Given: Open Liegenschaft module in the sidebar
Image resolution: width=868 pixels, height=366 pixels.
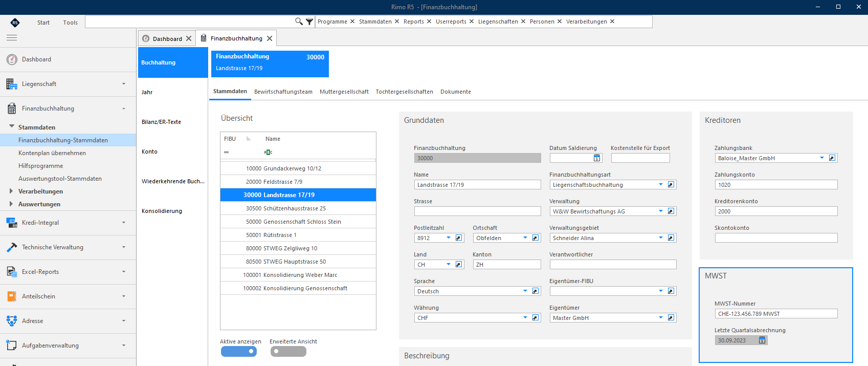Looking at the screenshot, I should tap(68, 84).
